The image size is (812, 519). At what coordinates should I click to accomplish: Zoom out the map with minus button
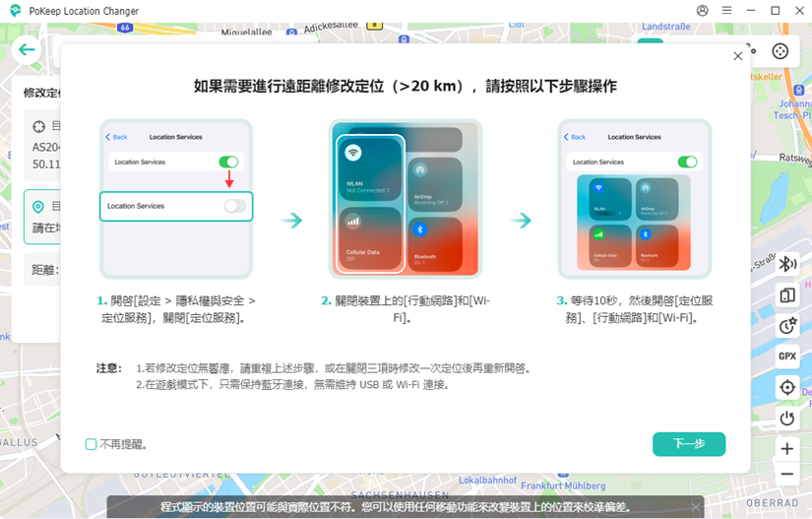coord(787,474)
